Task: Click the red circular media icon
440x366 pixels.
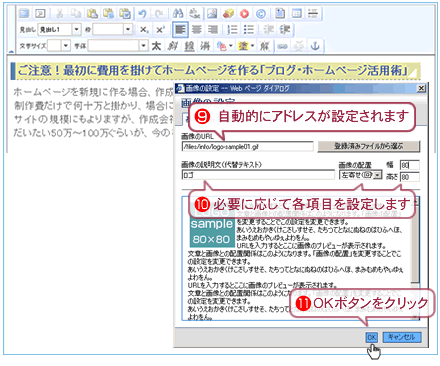Action: [x=245, y=14]
